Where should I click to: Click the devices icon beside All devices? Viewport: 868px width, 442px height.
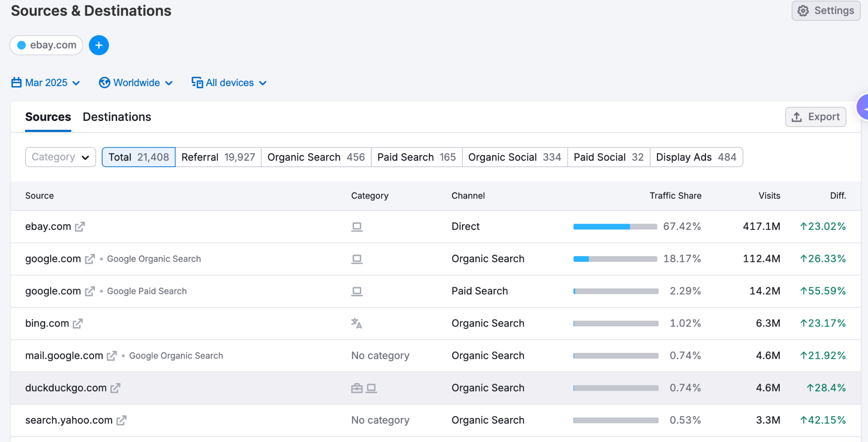197,83
